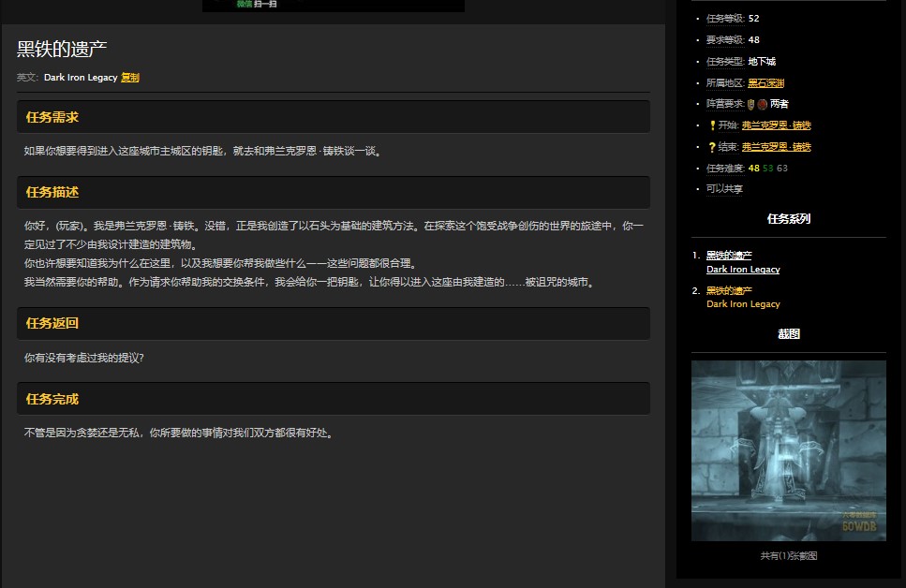This screenshot has width=906, height=588.
Task: Click the yellow exclamation quest-start icon beside 开始
Action: pos(712,125)
